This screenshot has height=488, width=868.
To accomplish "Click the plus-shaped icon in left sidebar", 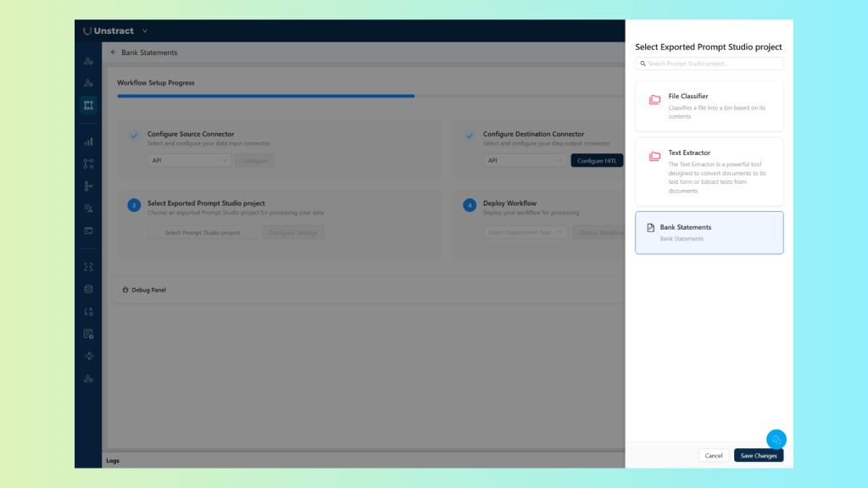I will 88,356.
